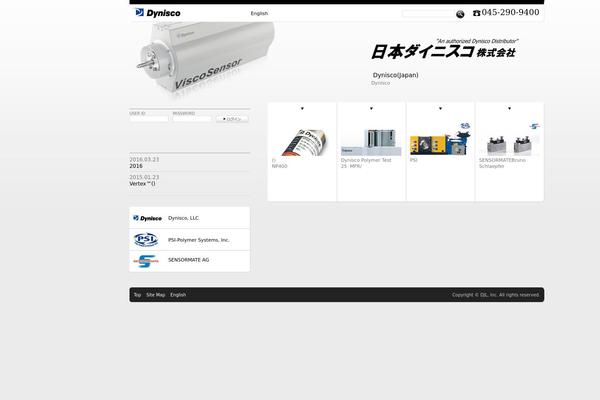
Task: Click the Dynisco(Japan) heading text
Action: click(x=395, y=75)
